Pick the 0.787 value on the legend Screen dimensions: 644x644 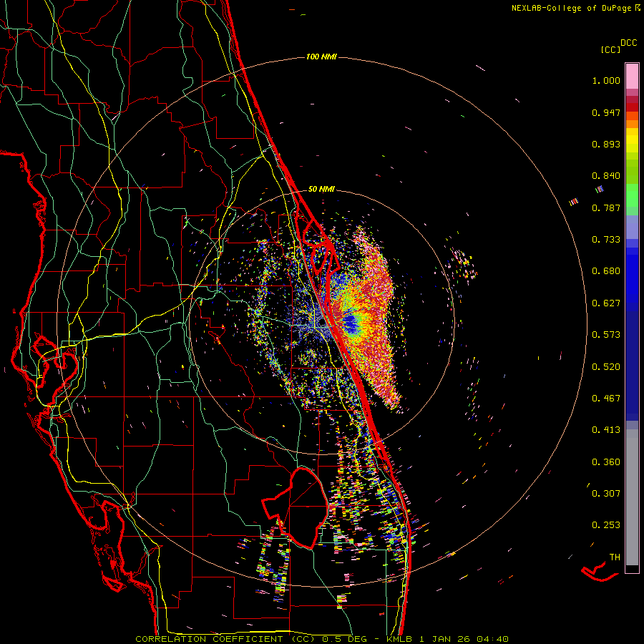click(606, 208)
